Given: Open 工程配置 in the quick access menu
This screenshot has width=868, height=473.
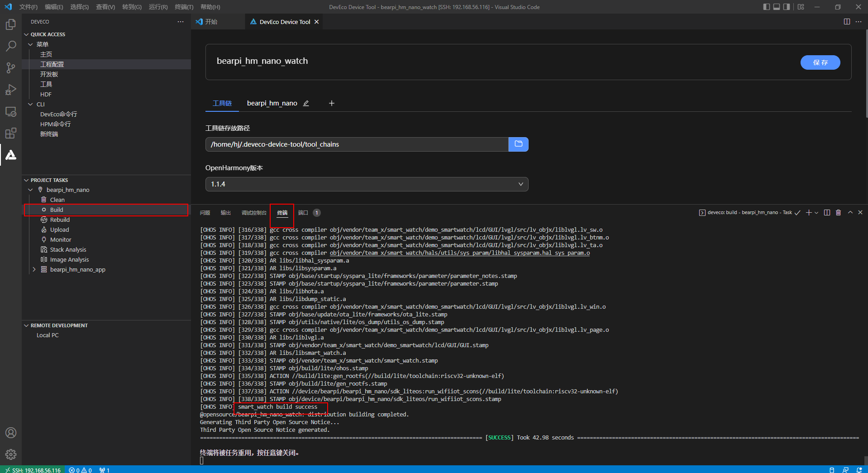Looking at the screenshot, I should click(x=106, y=64).
